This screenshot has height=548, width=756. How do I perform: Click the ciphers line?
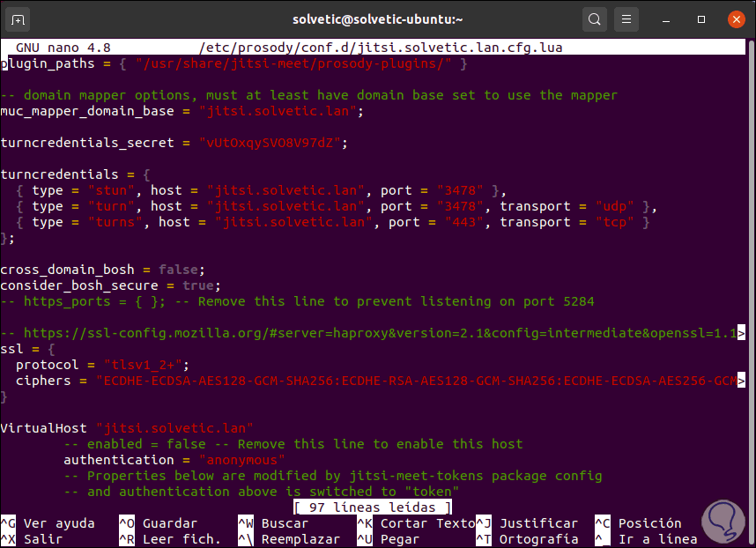[x=376, y=381]
